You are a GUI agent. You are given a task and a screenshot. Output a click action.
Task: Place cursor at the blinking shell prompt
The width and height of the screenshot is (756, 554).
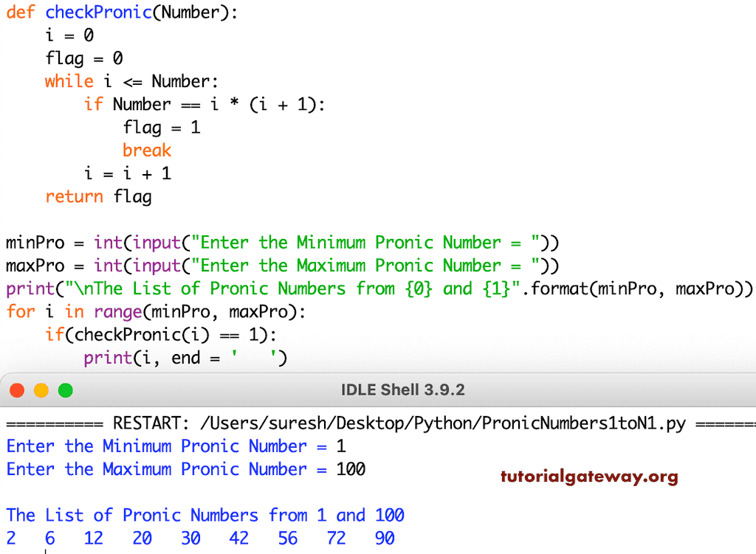pyautogui.click(x=47, y=550)
